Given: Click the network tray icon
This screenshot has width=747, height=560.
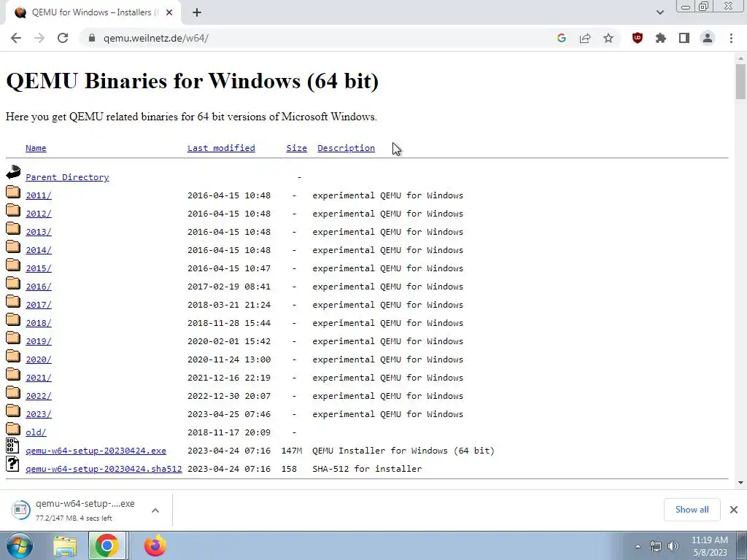Looking at the screenshot, I should pos(656,546).
